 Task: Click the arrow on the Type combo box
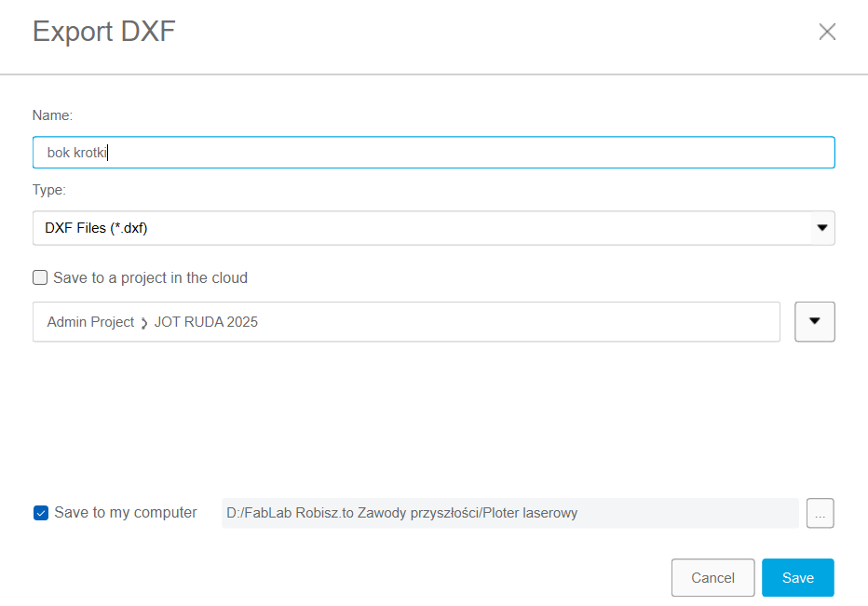tap(821, 227)
